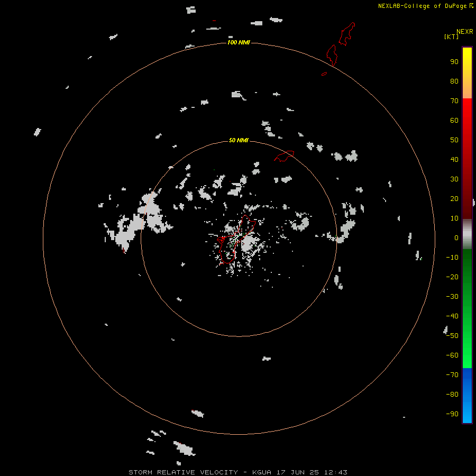Click the -90 value on the velocity scale
Screen dimensions: 476x476
pyautogui.click(x=452, y=414)
